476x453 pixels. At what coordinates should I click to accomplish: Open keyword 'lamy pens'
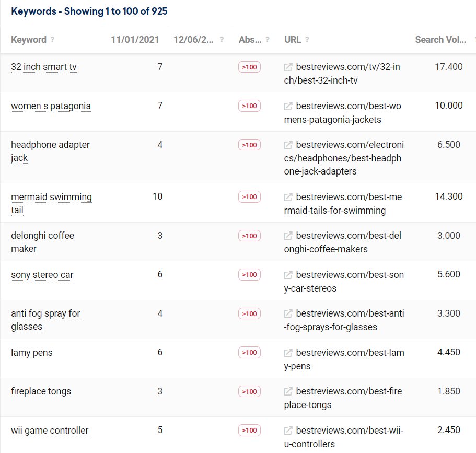pyautogui.click(x=31, y=353)
